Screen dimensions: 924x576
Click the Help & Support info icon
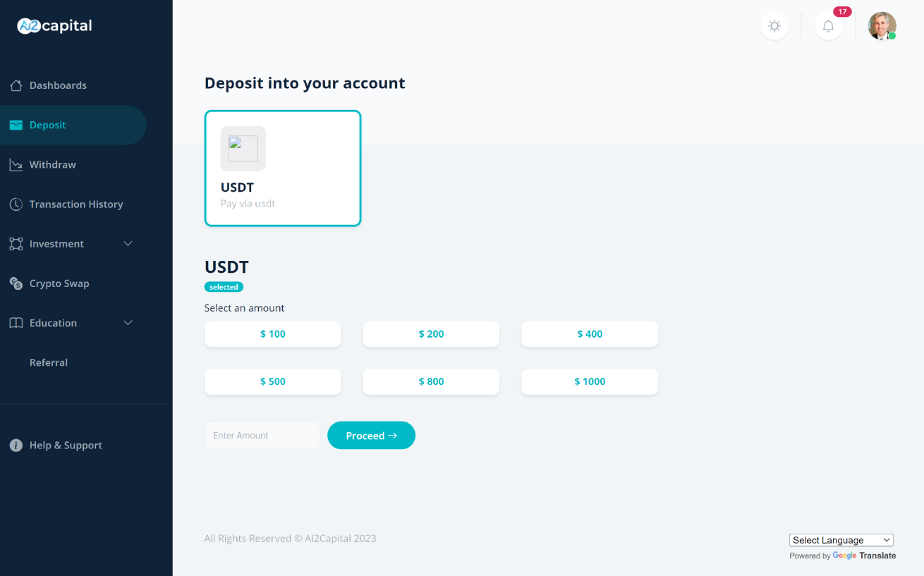pyautogui.click(x=16, y=446)
